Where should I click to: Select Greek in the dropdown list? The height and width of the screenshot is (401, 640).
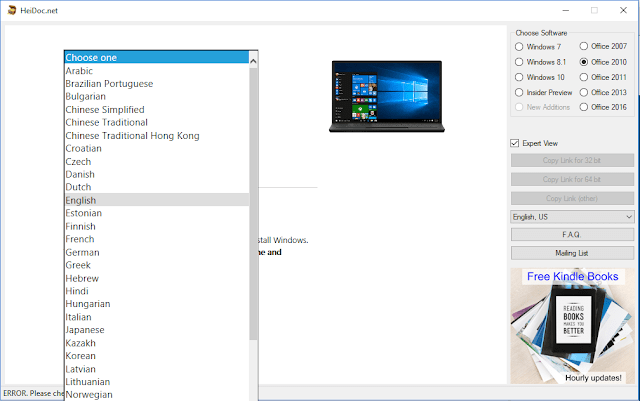[x=157, y=265]
